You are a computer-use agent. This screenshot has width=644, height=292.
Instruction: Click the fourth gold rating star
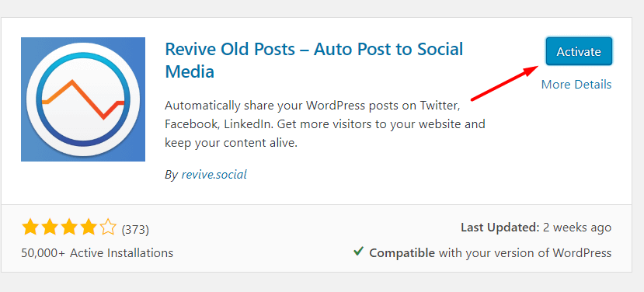(89, 227)
